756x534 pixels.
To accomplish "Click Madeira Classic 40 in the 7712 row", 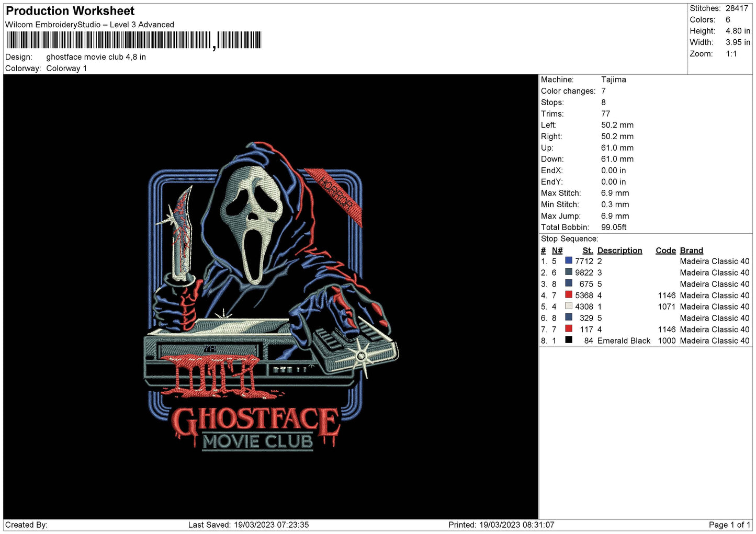I will pos(715,261).
